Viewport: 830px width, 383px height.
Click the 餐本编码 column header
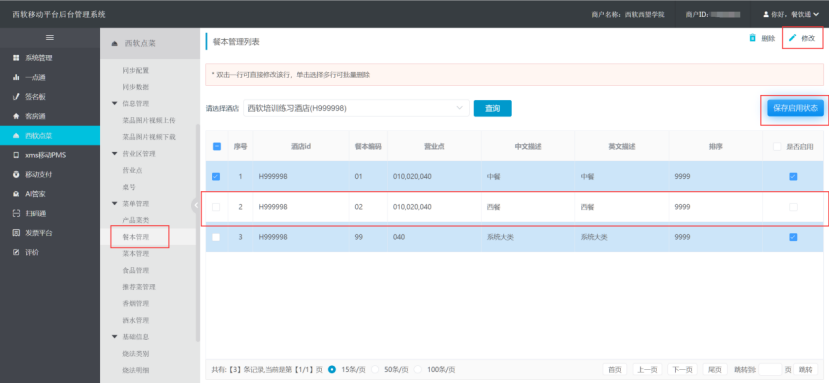[x=368, y=147]
